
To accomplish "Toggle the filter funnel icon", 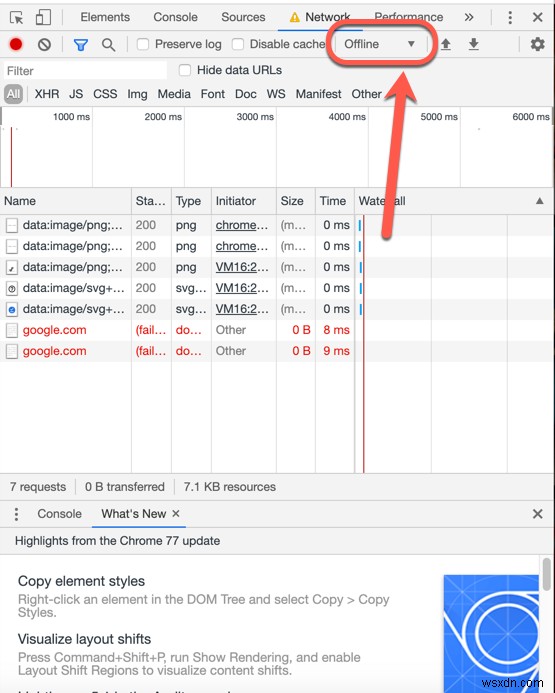I will click(80, 45).
